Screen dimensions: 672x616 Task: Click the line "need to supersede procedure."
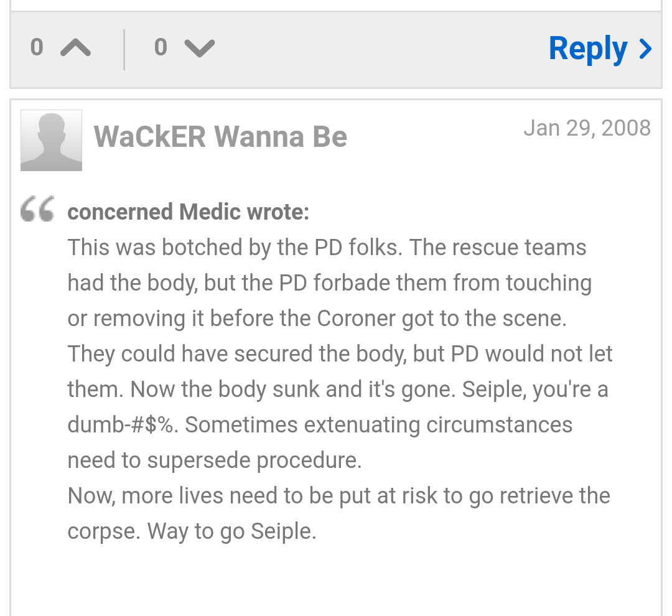pyautogui.click(x=214, y=460)
